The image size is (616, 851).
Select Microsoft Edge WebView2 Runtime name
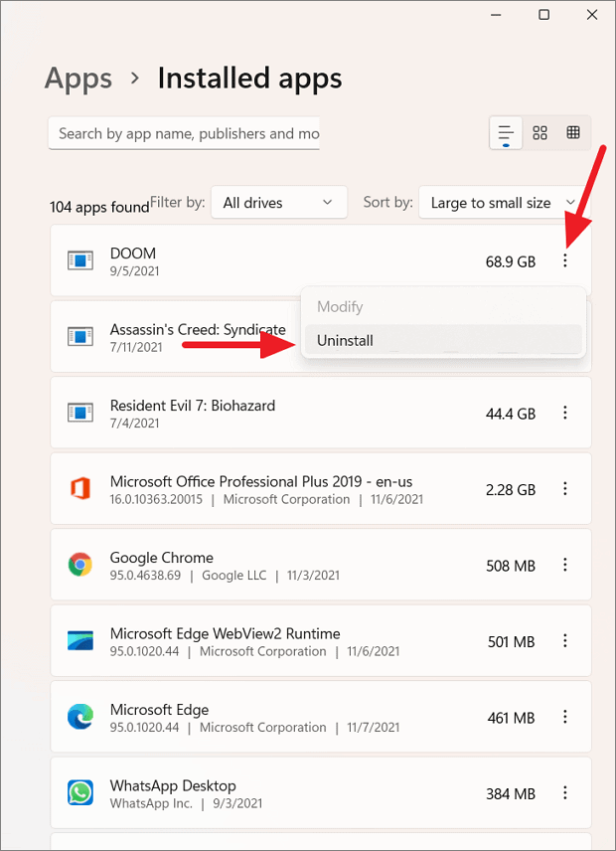pyautogui.click(x=225, y=633)
